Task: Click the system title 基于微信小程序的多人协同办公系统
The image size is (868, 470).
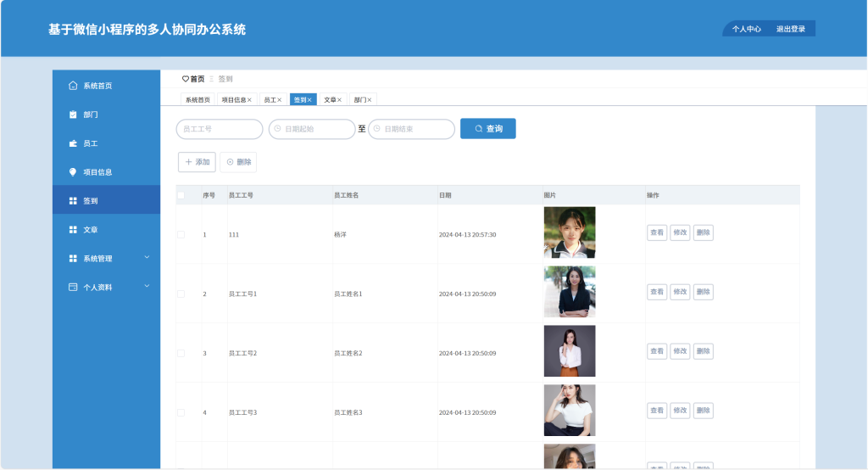Action: (147, 30)
